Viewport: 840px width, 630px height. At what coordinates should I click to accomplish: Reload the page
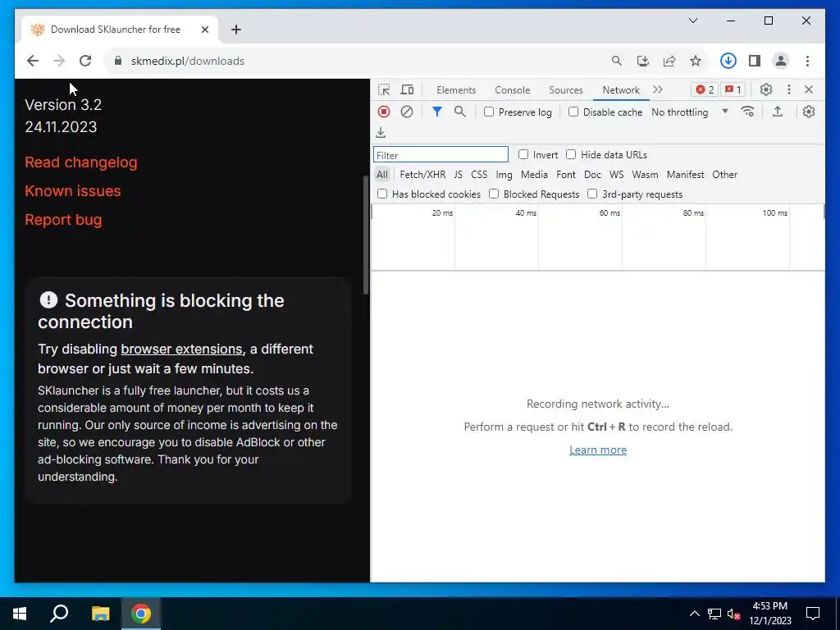click(85, 61)
